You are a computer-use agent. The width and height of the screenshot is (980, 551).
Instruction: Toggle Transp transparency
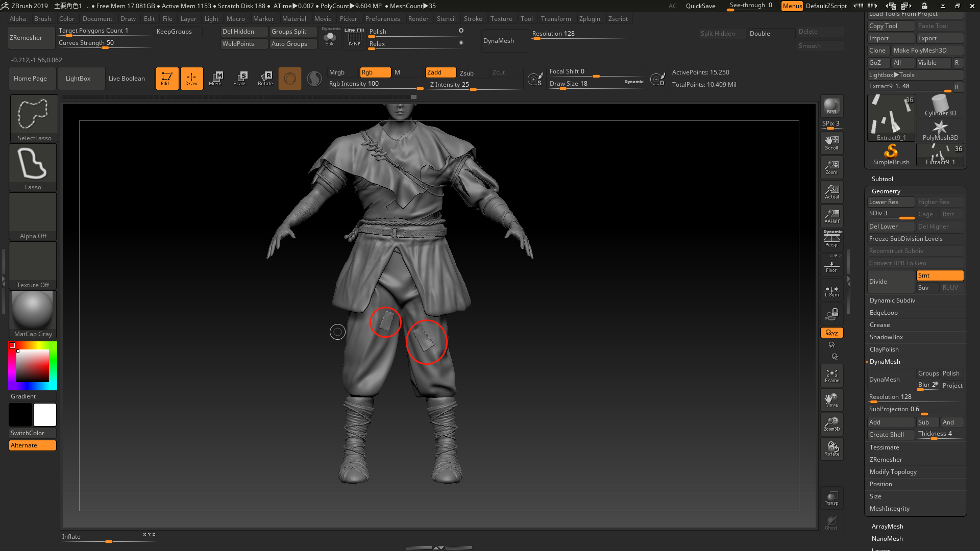pos(831,498)
